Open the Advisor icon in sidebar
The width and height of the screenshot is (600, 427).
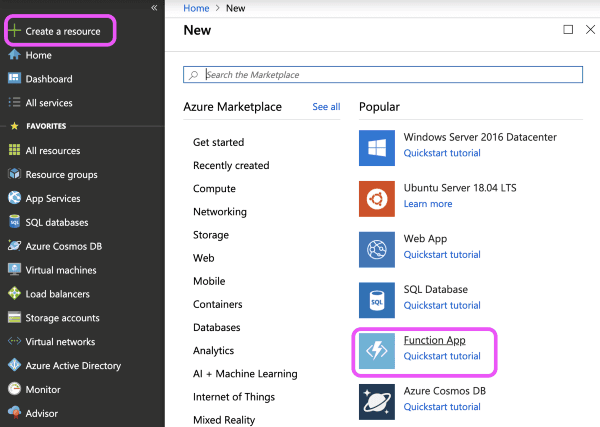click(14, 412)
